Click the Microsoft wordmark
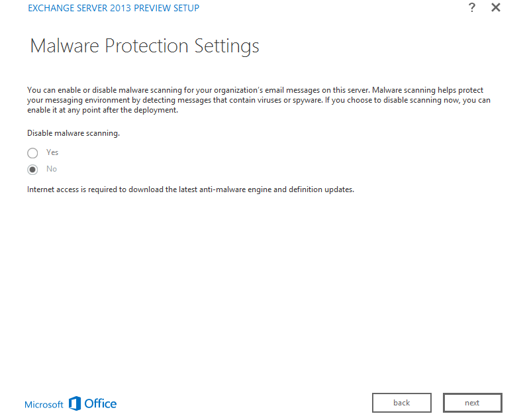525x420 pixels. pos(44,404)
